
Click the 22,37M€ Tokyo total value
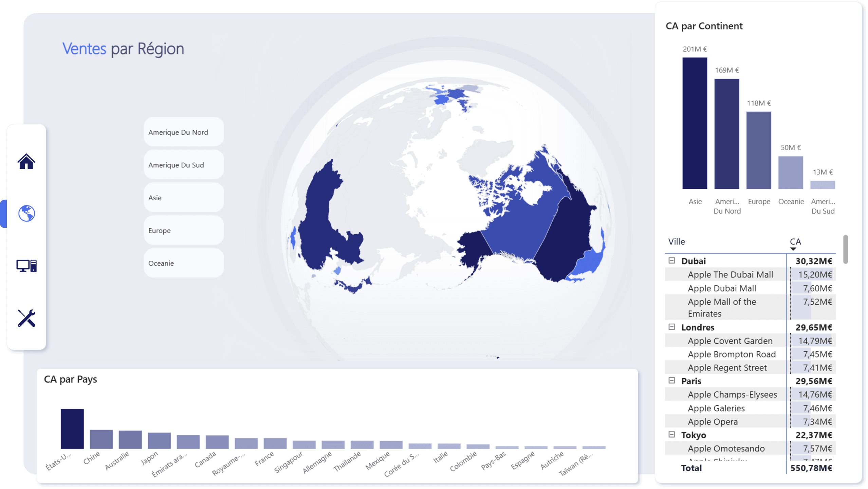pos(814,435)
